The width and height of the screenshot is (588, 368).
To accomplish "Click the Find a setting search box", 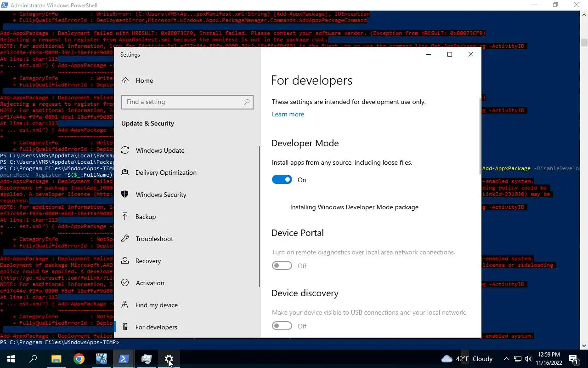I will click(x=187, y=102).
